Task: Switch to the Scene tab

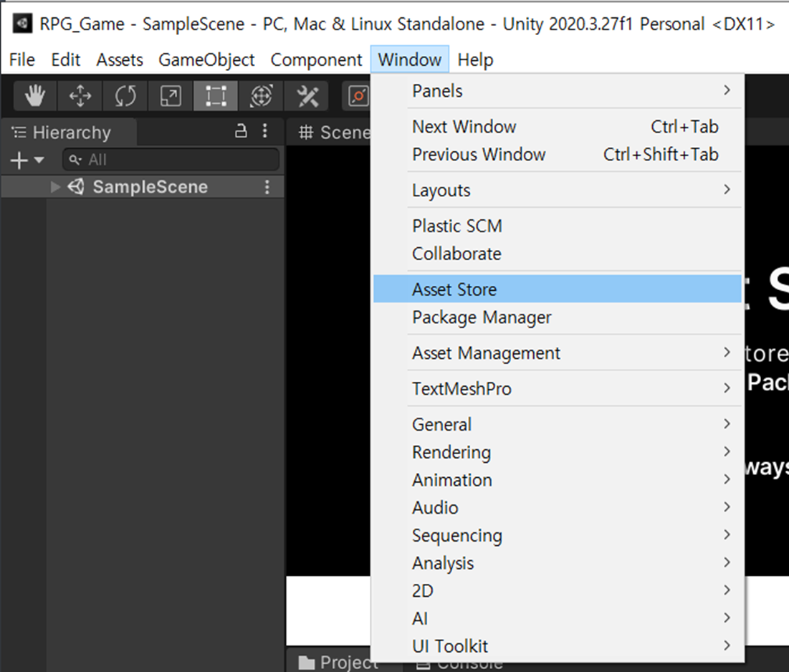Action: pyautogui.click(x=334, y=133)
